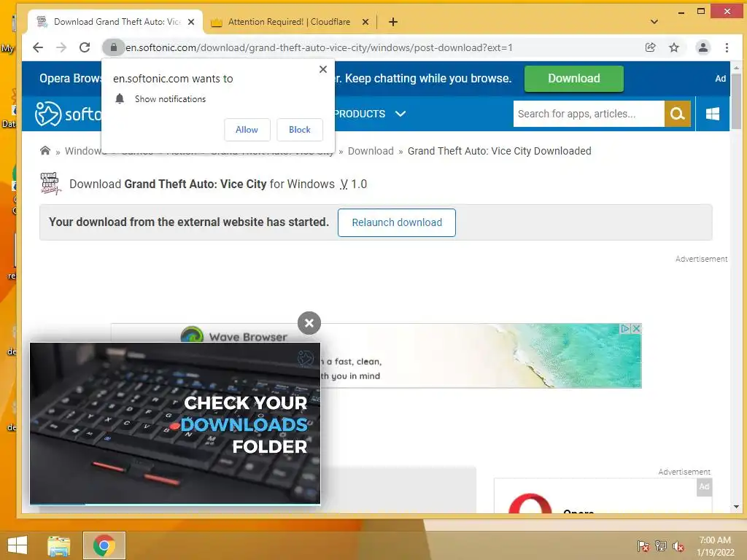This screenshot has height=560, width=747.
Task: Open the Chrome three-dot menu
Action: [x=727, y=47]
